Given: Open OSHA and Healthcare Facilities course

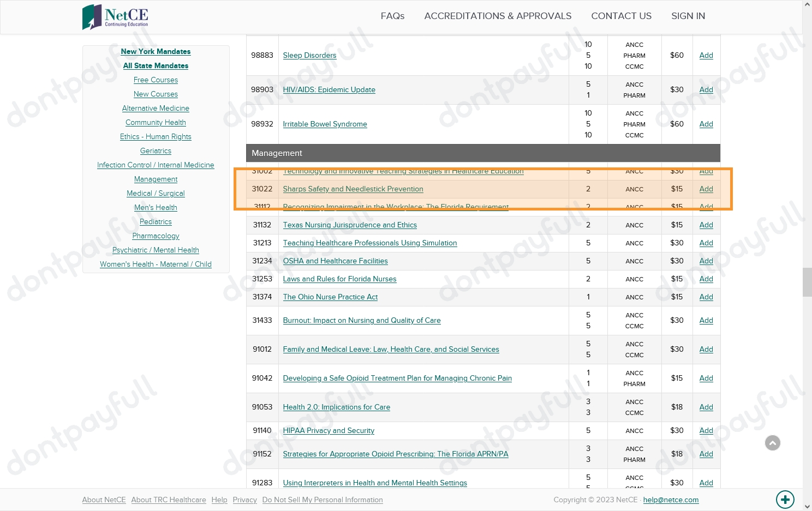Looking at the screenshot, I should pos(335,261).
